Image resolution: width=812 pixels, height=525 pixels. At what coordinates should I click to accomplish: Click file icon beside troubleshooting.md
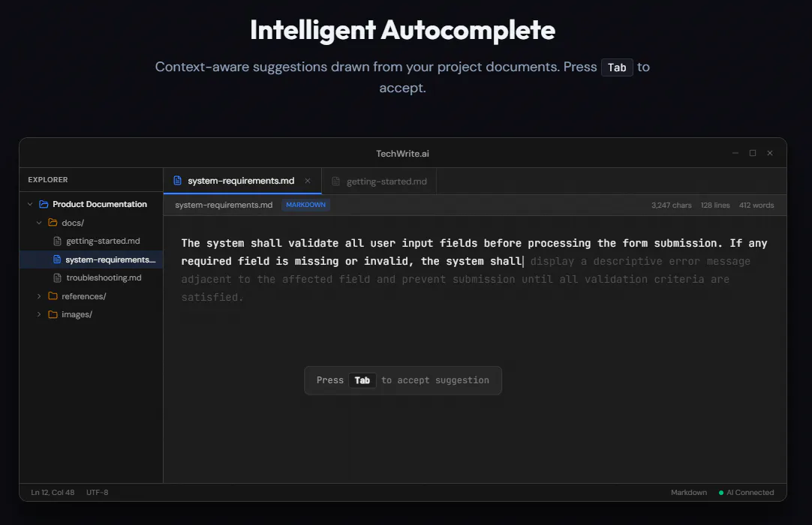click(58, 278)
